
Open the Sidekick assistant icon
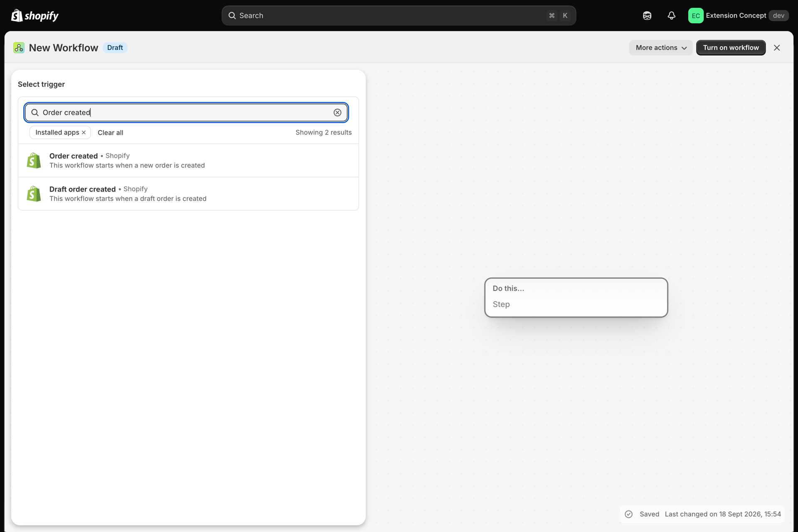coord(647,15)
